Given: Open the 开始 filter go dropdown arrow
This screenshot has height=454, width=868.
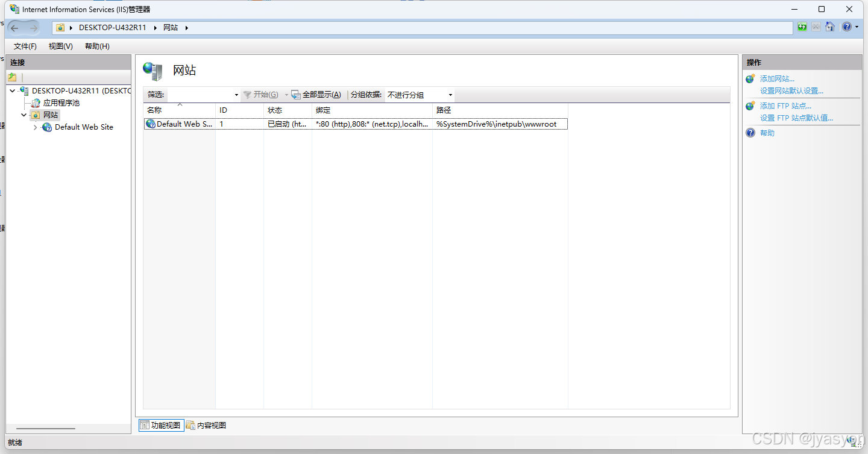Looking at the screenshot, I should coord(286,95).
